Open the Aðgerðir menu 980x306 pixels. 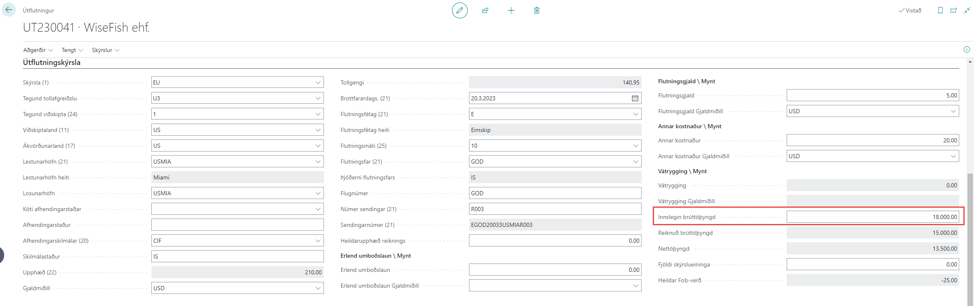tap(38, 50)
